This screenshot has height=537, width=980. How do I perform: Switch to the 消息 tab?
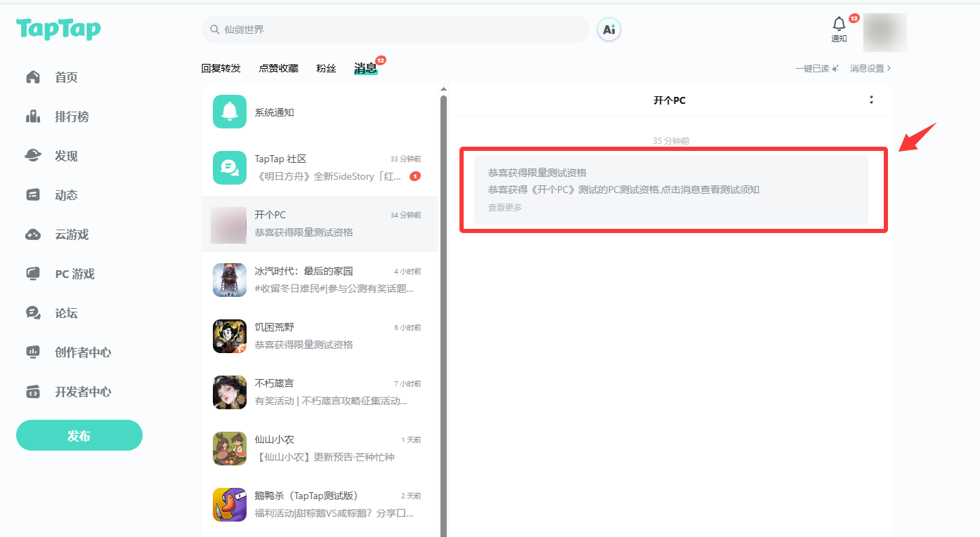point(365,68)
